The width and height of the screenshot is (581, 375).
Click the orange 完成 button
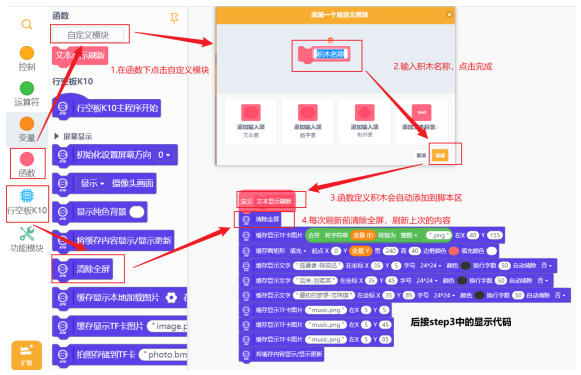coord(440,155)
